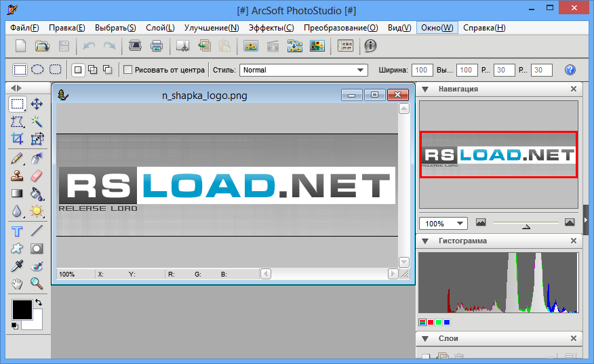Select the Pencil brush tool

tap(17, 159)
